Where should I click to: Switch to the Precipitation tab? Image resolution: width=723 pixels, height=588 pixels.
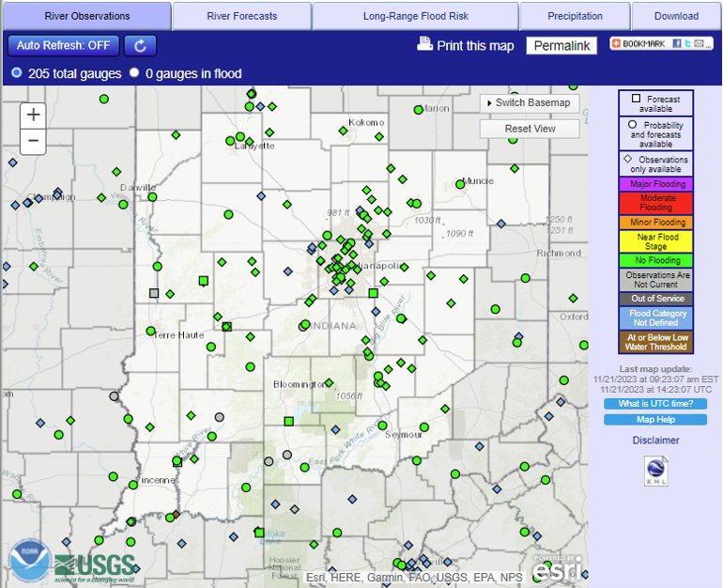[x=575, y=16]
